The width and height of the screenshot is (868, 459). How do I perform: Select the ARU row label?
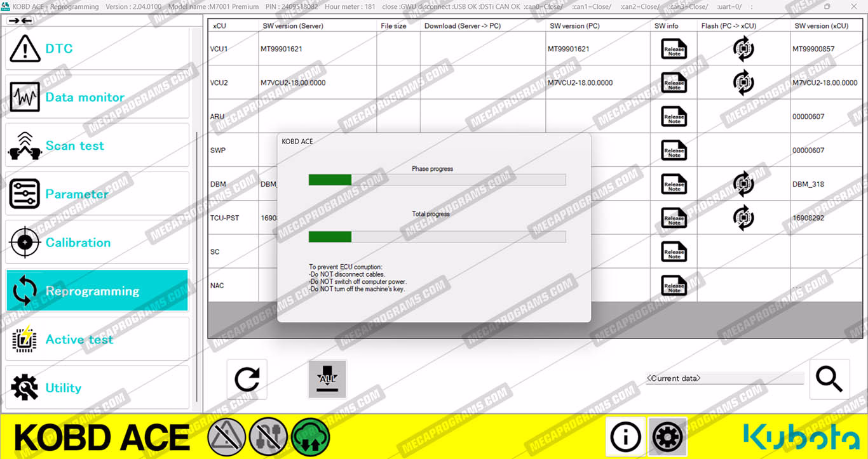pyautogui.click(x=217, y=117)
